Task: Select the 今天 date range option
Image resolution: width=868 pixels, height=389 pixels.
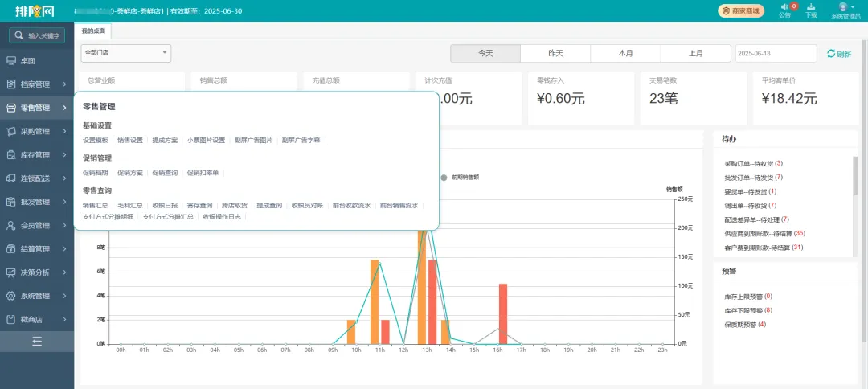Action: [x=485, y=53]
